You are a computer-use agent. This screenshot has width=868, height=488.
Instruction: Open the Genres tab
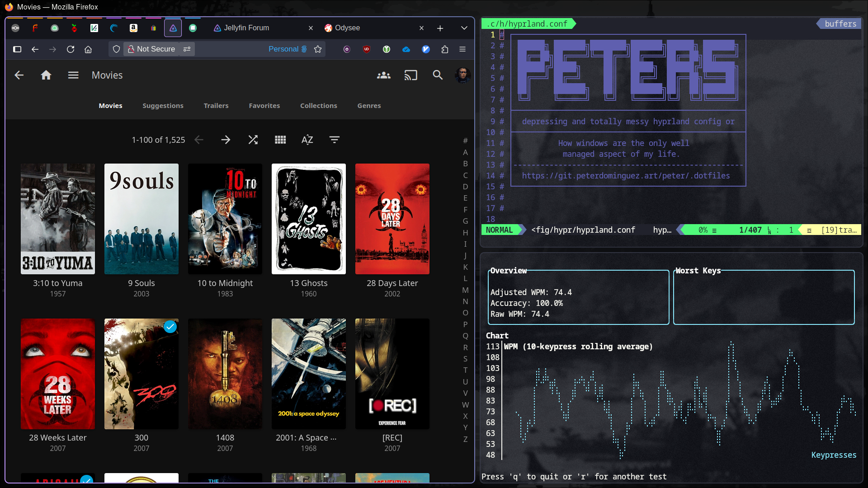click(369, 106)
